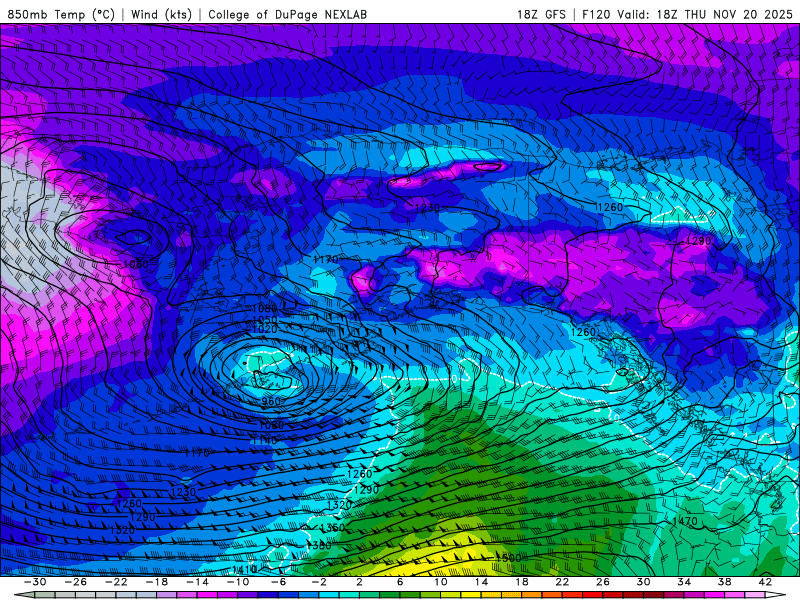Click the 1500 contour label

(x=508, y=558)
